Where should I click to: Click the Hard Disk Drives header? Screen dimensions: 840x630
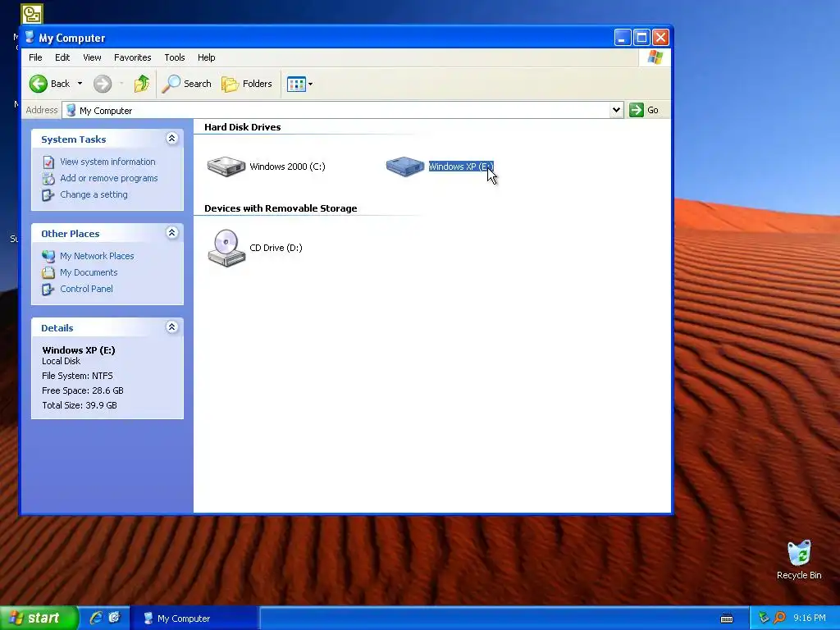click(242, 127)
